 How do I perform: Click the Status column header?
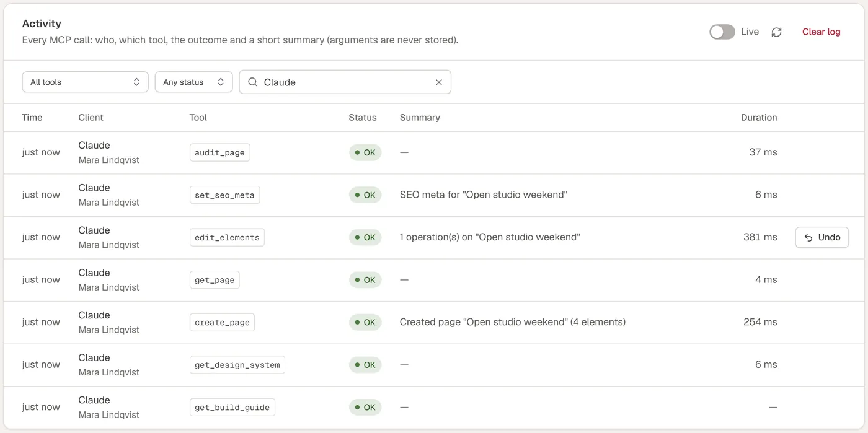pos(363,118)
